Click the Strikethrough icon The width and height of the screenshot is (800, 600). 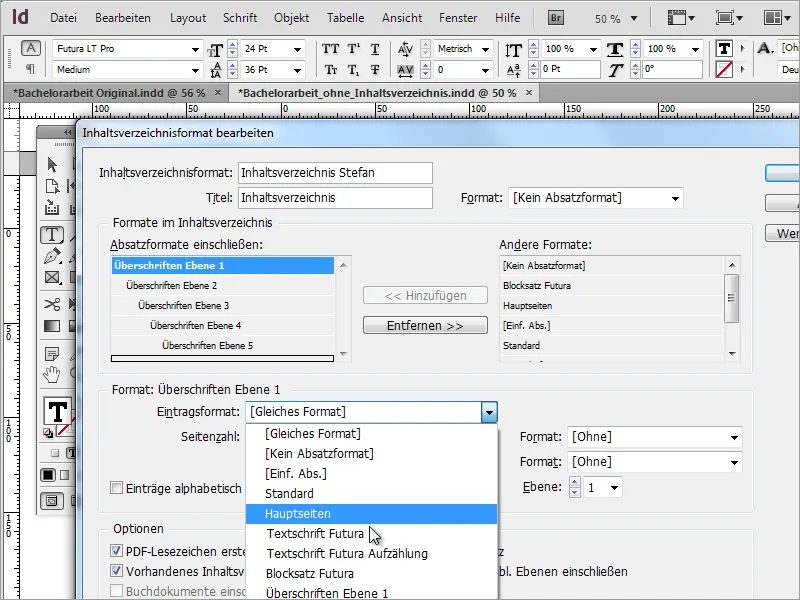pos(375,70)
